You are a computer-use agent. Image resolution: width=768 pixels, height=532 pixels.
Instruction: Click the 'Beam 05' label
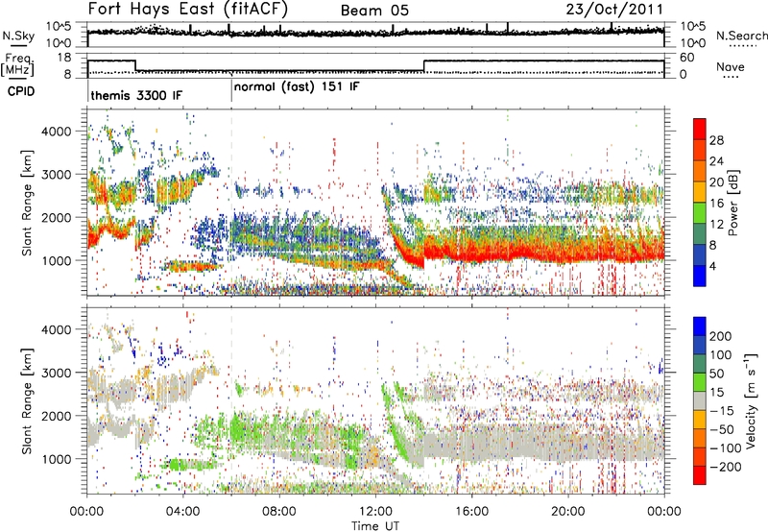click(374, 11)
